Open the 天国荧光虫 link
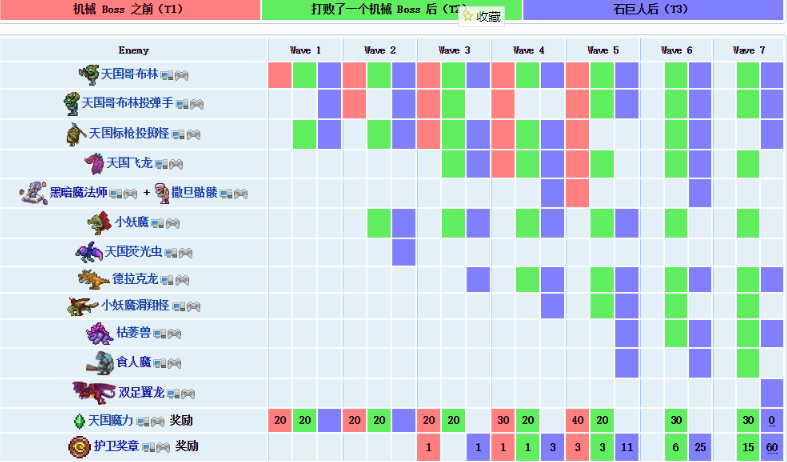This screenshot has height=462, width=787. (x=134, y=252)
